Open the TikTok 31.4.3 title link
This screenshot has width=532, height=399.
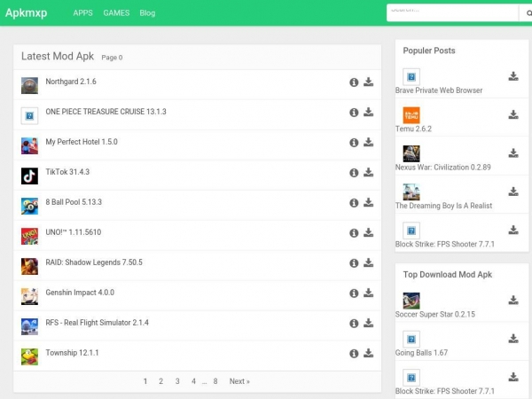point(67,172)
